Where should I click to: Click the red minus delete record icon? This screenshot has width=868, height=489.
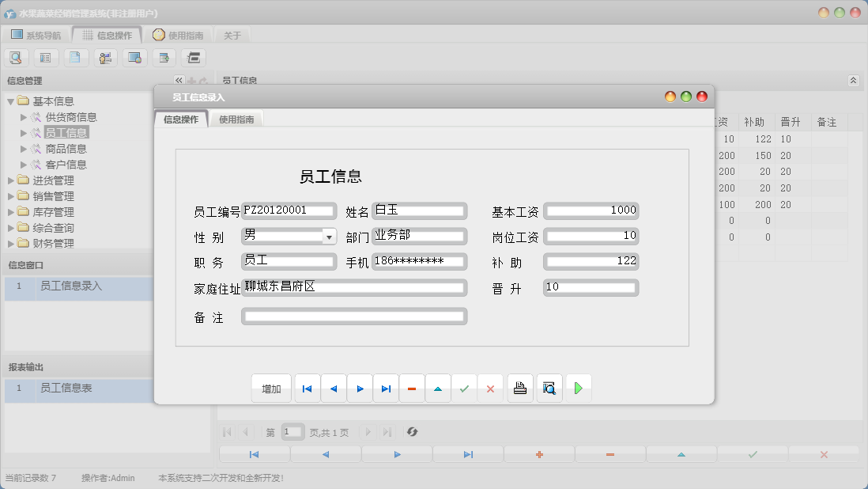[x=412, y=388]
